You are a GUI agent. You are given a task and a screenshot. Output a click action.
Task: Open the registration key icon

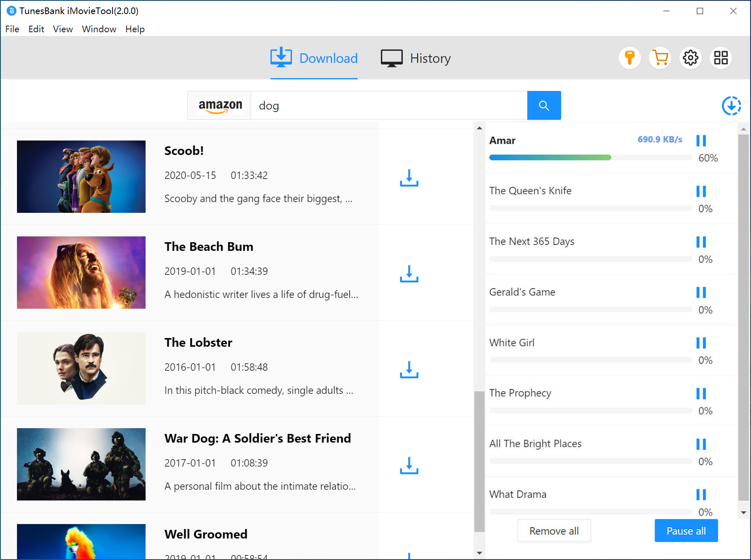click(629, 58)
